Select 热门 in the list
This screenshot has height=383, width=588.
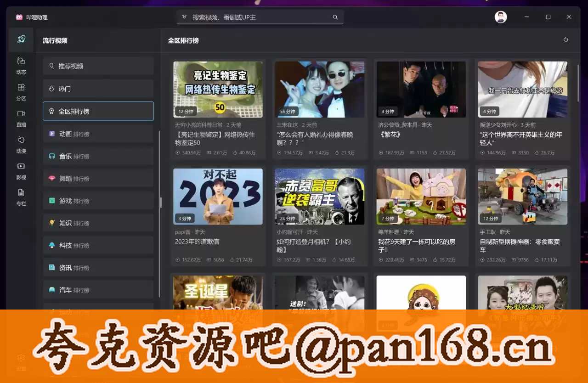coord(98,89)
